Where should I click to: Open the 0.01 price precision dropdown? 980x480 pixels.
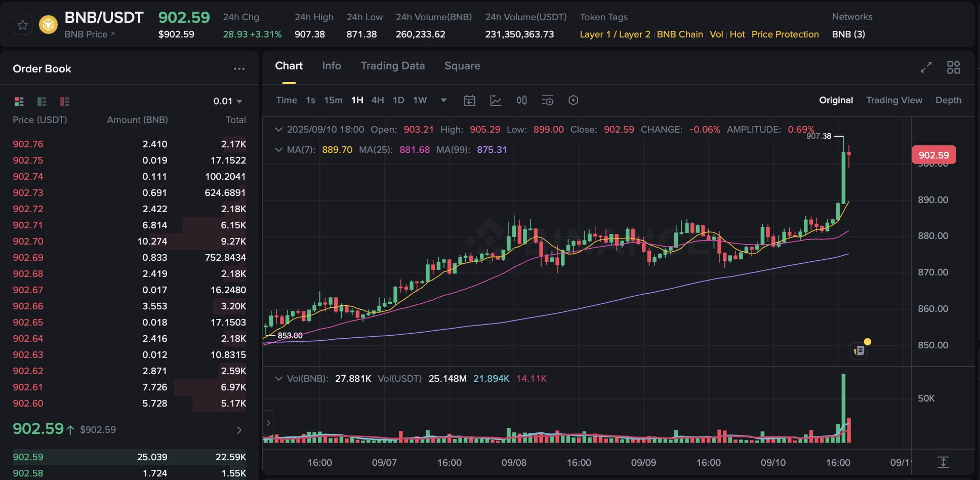click(228, 101)
